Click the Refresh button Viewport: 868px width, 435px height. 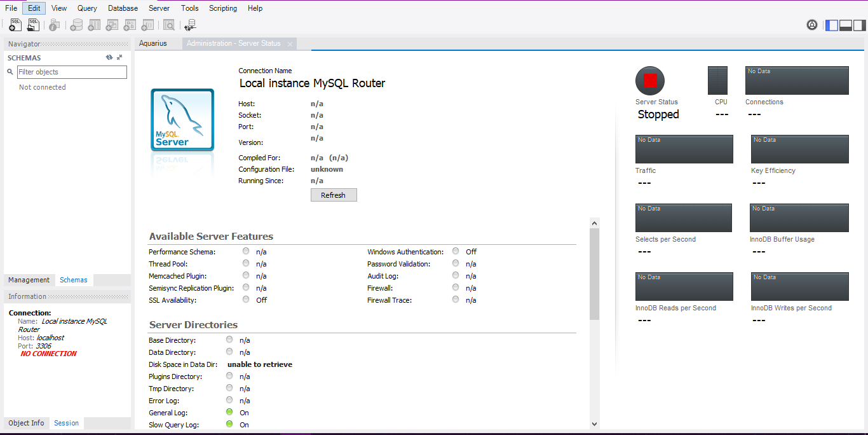334,195
